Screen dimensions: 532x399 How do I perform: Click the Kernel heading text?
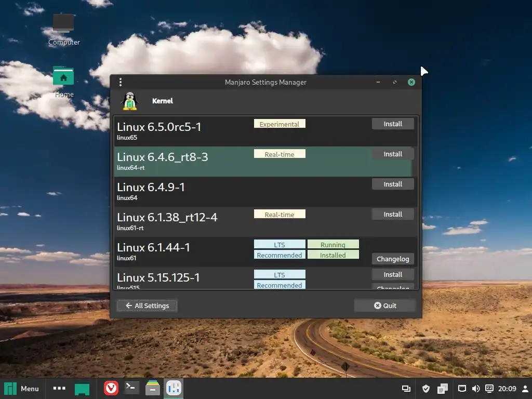(163, 101)
